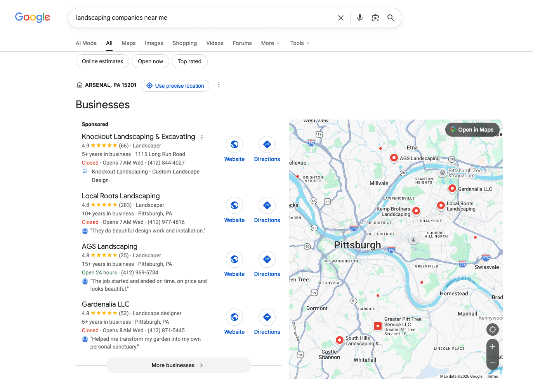Screen dimensions: 533x392
Task: Switch to AI Mode tab
Action: 86,43
